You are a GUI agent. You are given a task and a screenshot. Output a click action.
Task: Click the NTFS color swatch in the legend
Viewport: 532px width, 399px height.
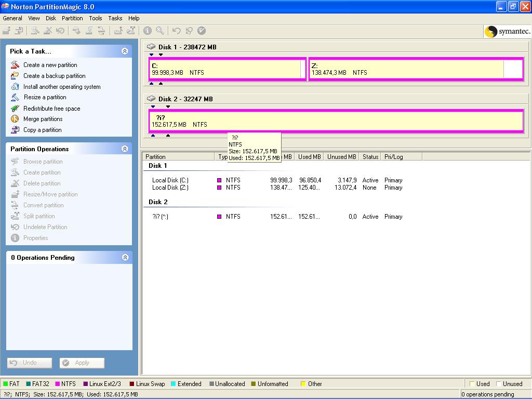point(57,384)
